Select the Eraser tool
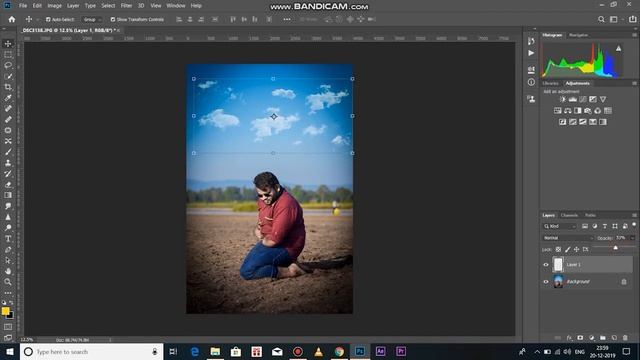Viewport: 640px width, 360px height. [x=8, y=184]
